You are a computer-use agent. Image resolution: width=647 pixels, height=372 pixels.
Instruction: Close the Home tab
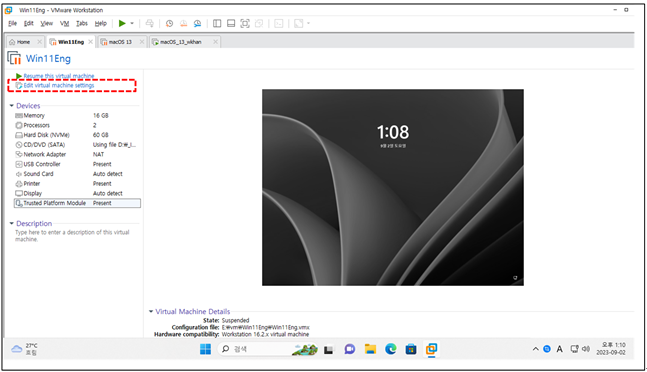pos(40,42)
